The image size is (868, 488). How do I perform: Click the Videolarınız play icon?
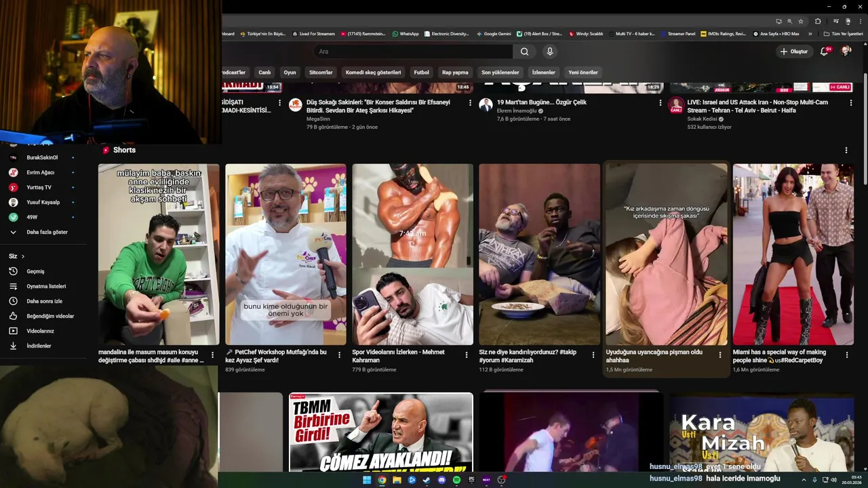point(13,331)
